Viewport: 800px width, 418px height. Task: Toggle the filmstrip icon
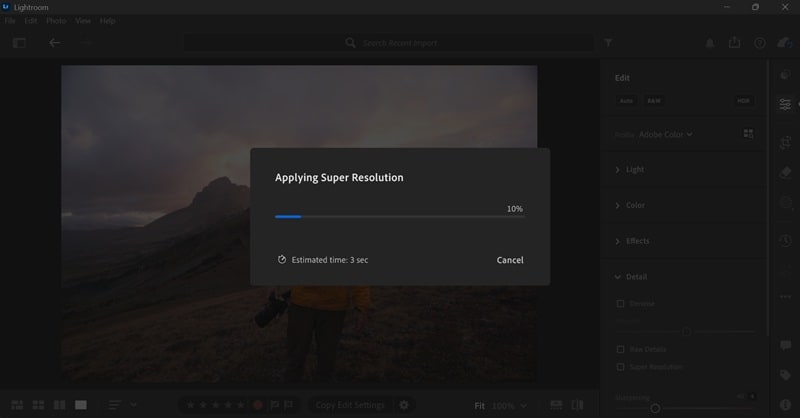556,405
